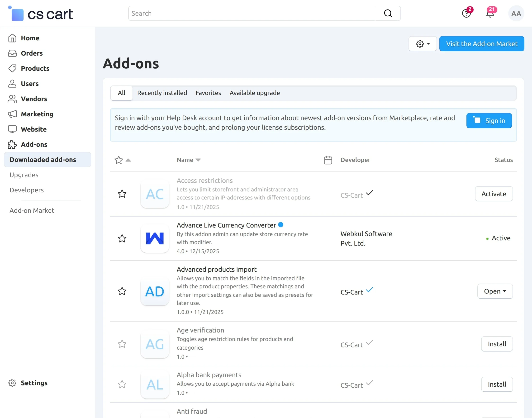The width and height of the screenshot is (532, 418).
Task: Switch to the Available upgrade tab
Action: pos(255,93)
